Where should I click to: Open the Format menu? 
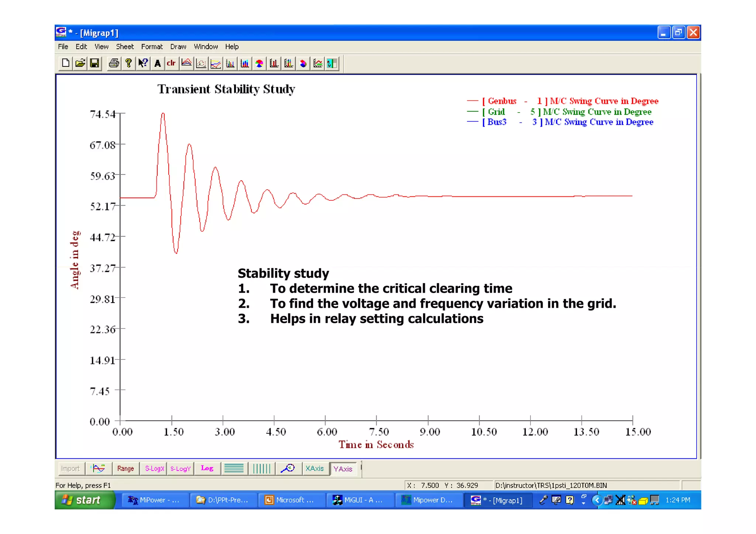(152, 46)
